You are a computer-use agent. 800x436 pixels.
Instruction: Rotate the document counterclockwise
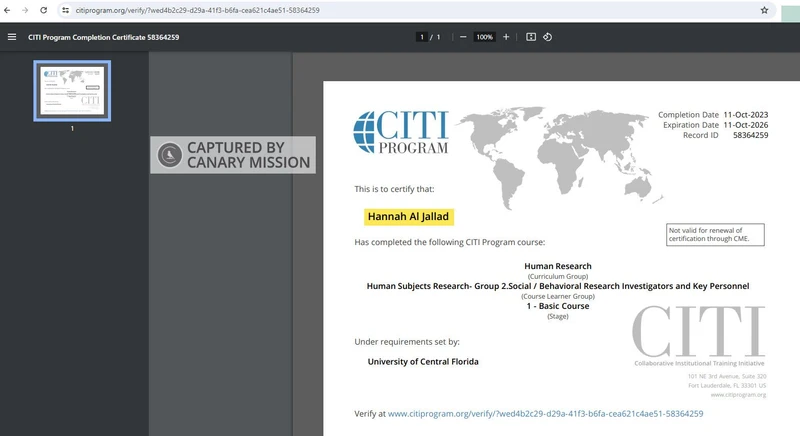(x=548, y=37)
